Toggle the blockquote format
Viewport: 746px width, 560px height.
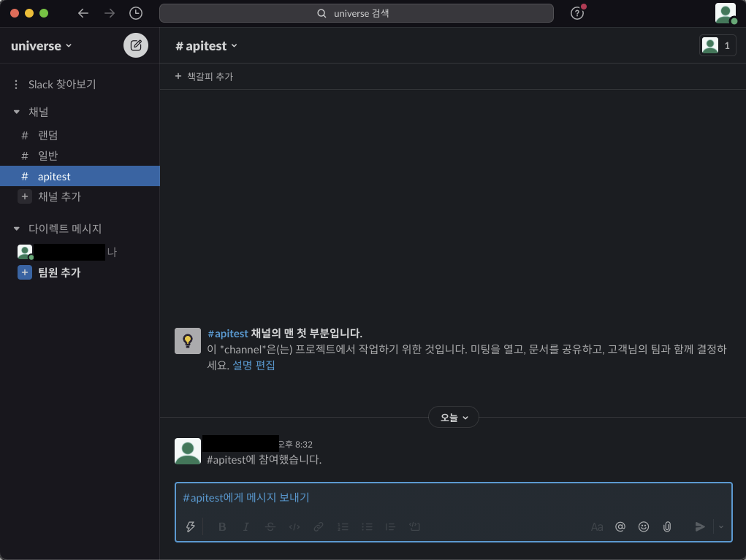click(x=390, y=526)
